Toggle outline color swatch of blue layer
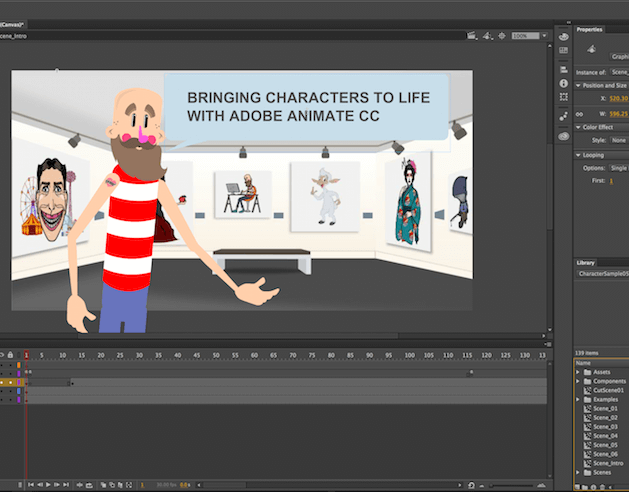Screen dimensions: 629x492 19,391
